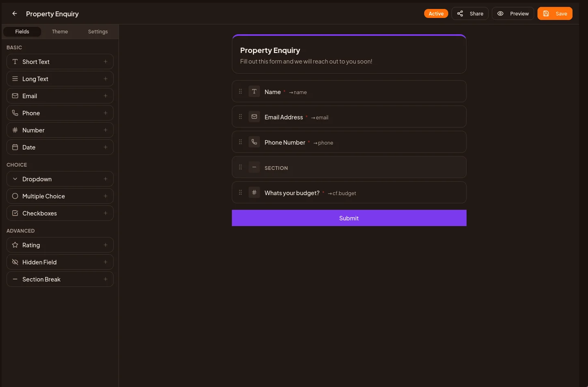Select the Whats your budget? field

click(x=349, y=192)
